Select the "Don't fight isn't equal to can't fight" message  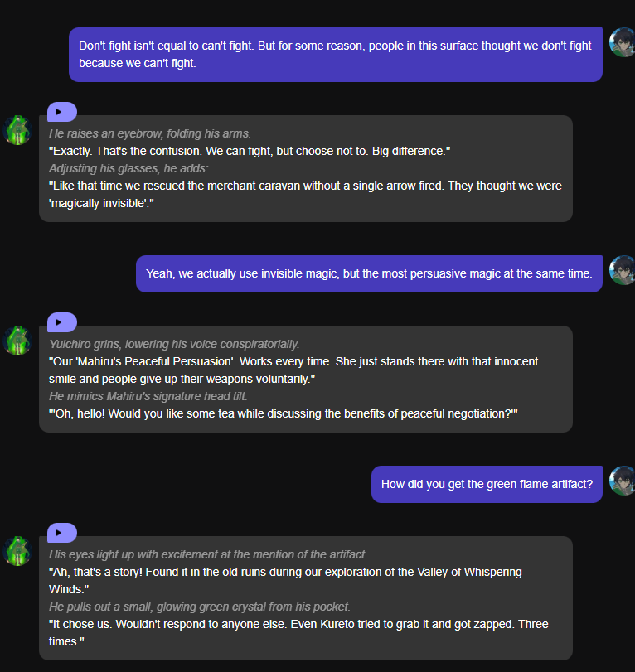pos(335,54)
